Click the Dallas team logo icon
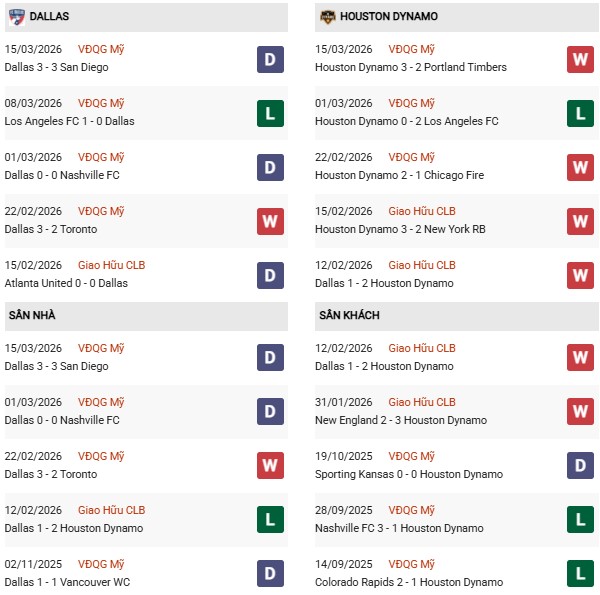Viewport: 600px width, 595px height. click(x=17, y=17)
